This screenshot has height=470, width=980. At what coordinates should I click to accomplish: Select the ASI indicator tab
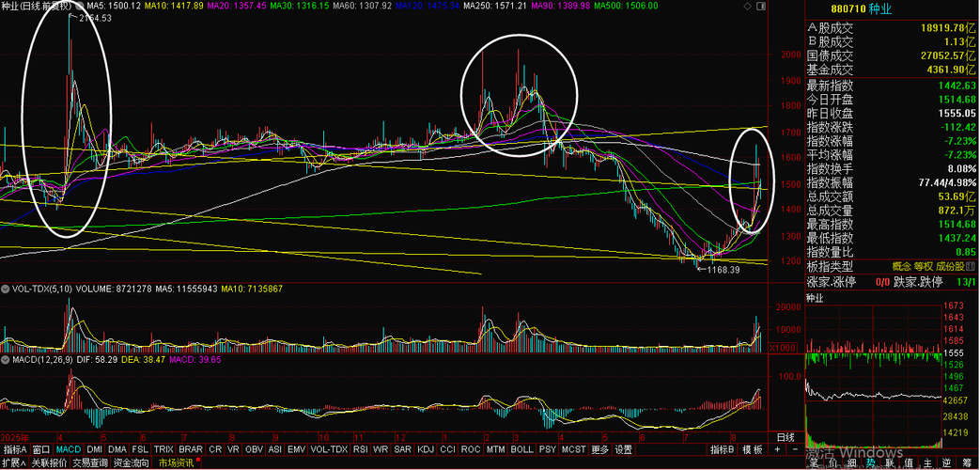(275, 449)
